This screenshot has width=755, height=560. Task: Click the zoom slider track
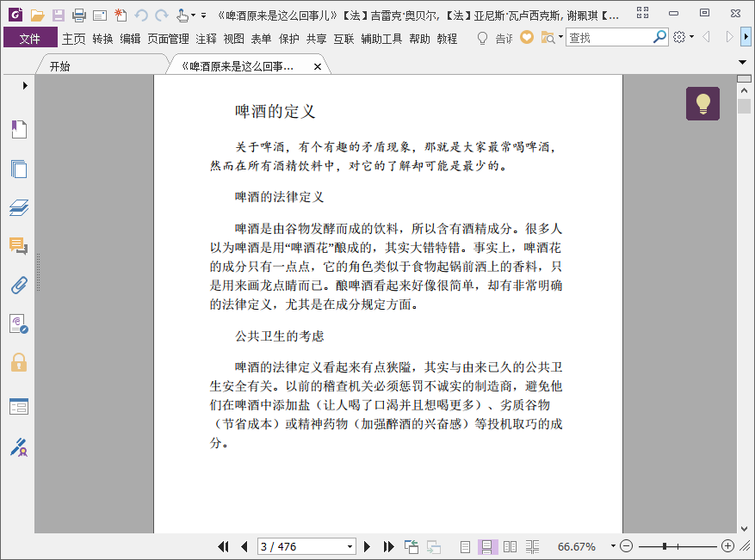click(x=678, y=546)
